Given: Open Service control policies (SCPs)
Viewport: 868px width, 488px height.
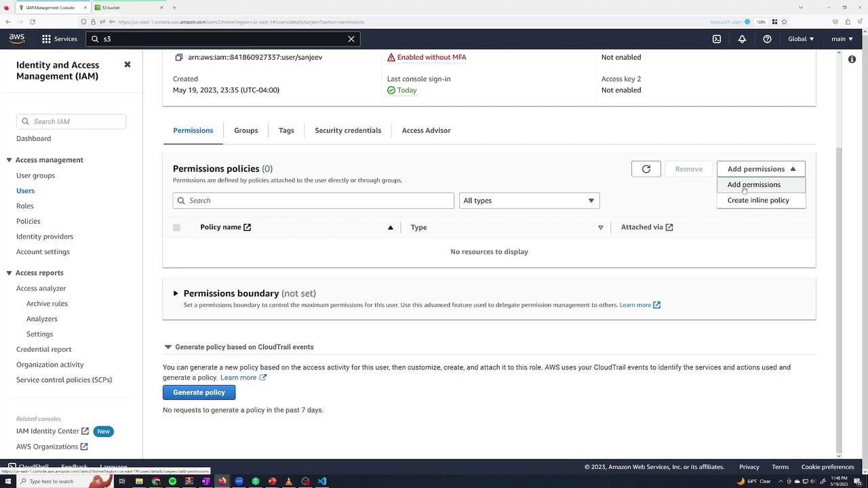Looking at the screenshot, I should tap(64, 380).
